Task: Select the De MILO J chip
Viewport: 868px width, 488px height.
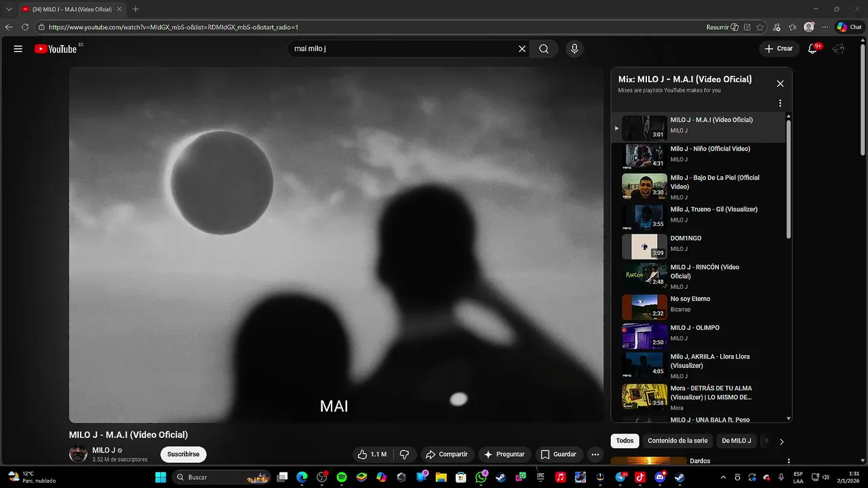Action: click(x=736, y=441)
